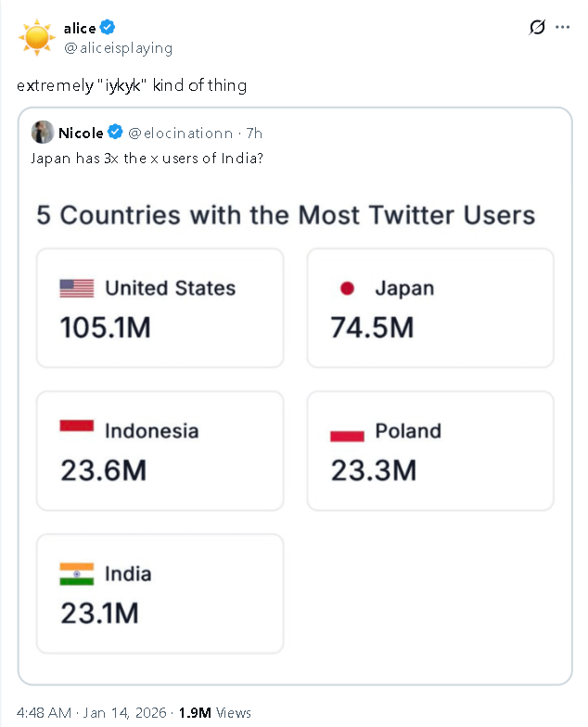Click the India flag icon

click(x=77, y=574)
